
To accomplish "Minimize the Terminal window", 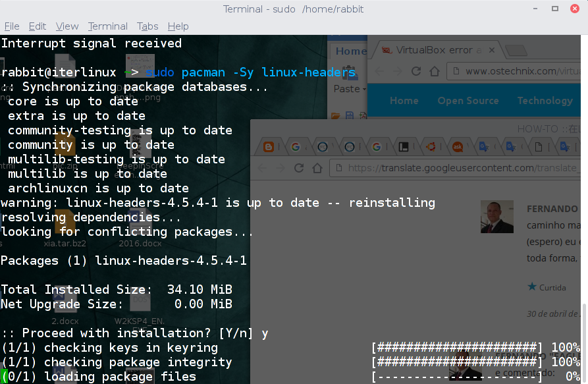I will coord(535,9).
